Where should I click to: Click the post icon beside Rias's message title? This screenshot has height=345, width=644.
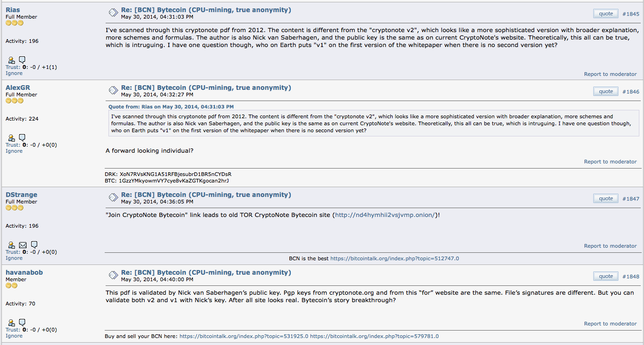tap(113, 13)
